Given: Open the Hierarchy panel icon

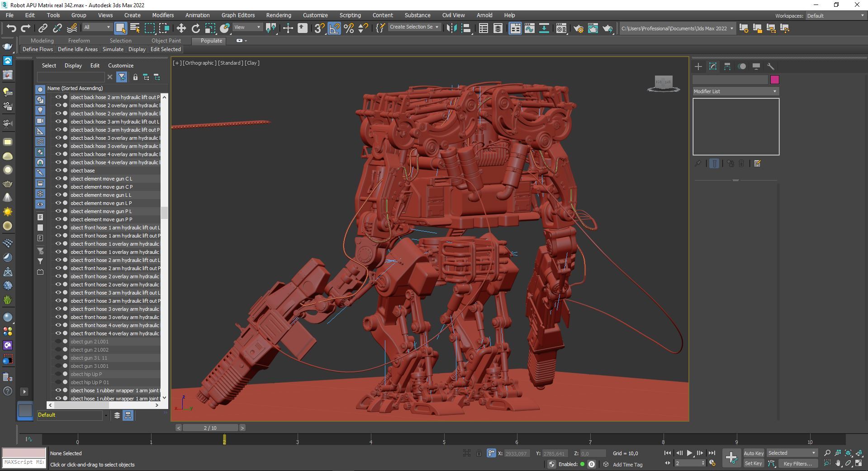Looking at the screenshot, I should point(727,67).
